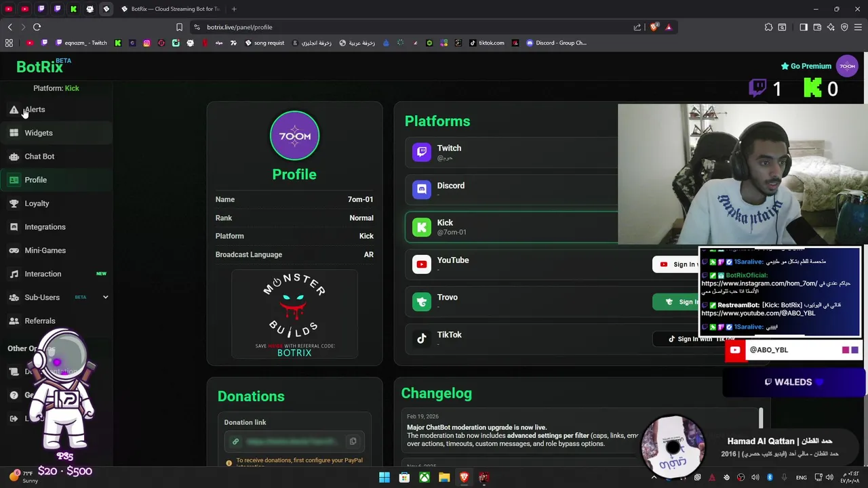Click the browser back arrow
This screenshot has height=488, width=868.
coord(9,27)
